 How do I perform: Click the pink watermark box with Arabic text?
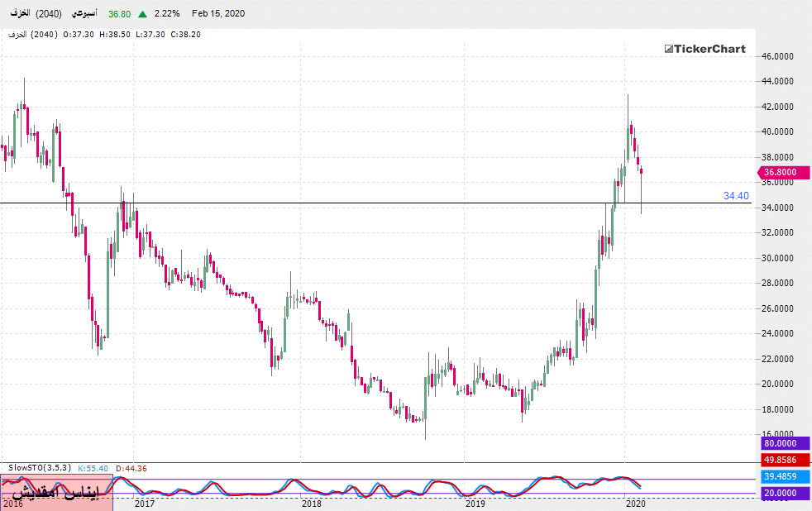[56, 493]
